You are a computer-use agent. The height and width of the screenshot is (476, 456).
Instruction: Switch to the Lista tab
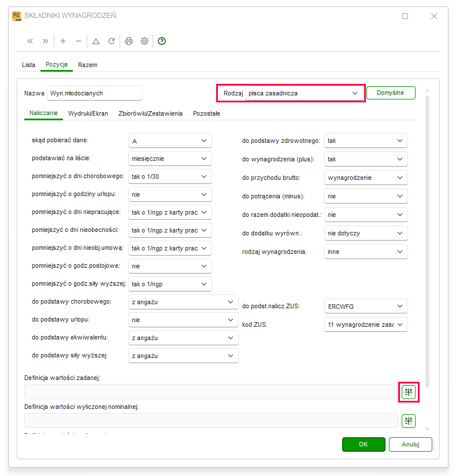click(28, 65)
